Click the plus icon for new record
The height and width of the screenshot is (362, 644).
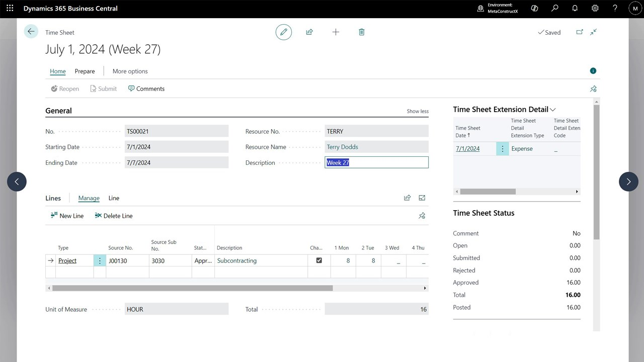tap(336, 32)
